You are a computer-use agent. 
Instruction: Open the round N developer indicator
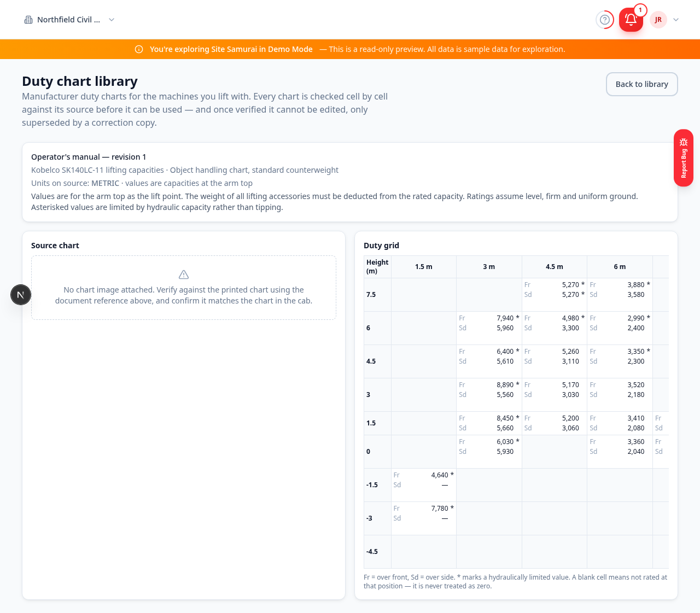[21, 295]
